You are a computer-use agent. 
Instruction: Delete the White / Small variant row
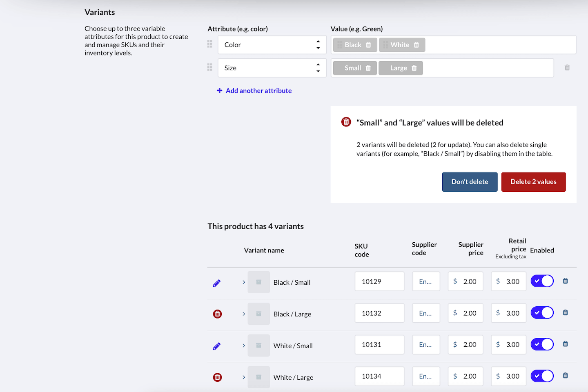[565, 344]
